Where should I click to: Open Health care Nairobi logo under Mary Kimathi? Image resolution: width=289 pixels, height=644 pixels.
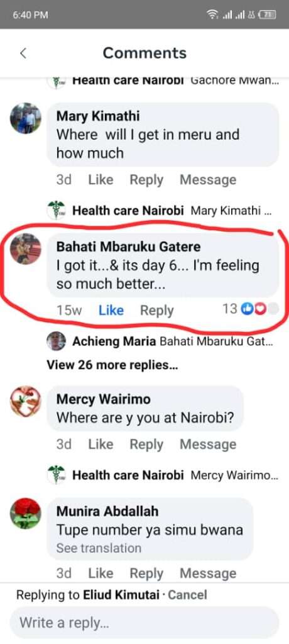(57, 211)
